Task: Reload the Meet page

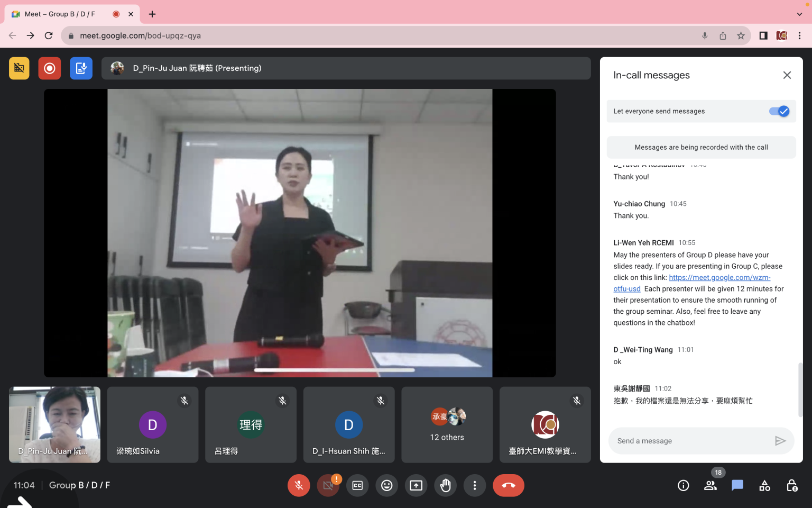Action: coord(49,35)
